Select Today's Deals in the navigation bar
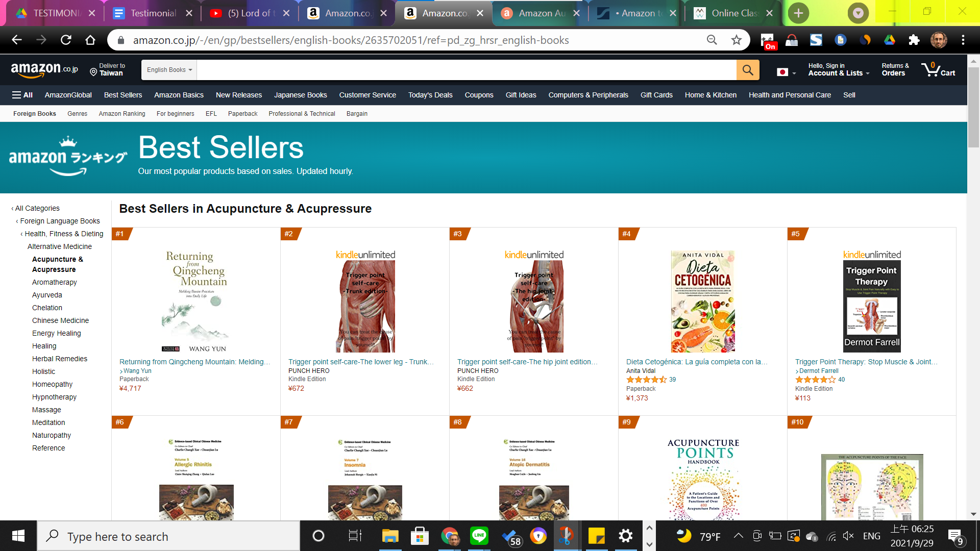The image size is (980, 551). (430, 95)
